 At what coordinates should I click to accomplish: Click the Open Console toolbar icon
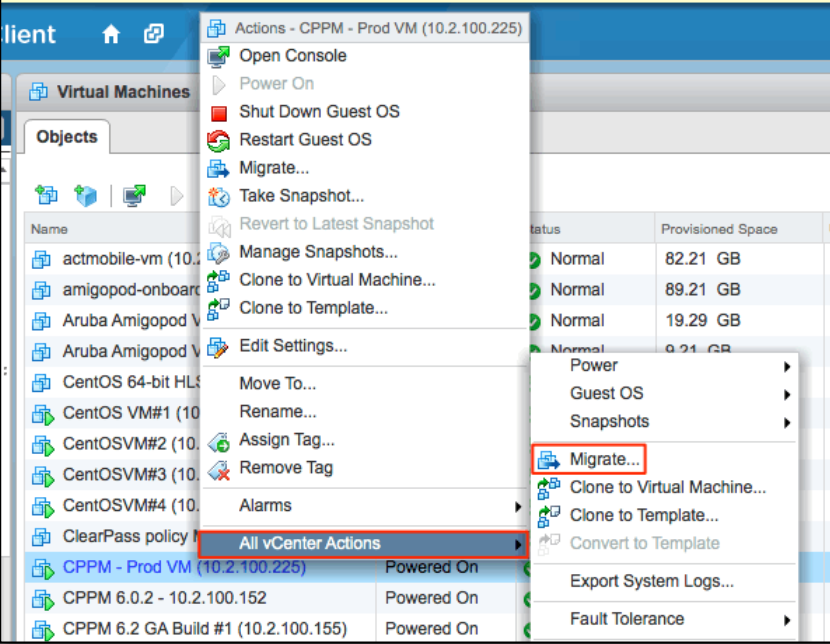[x=134, y=196]
